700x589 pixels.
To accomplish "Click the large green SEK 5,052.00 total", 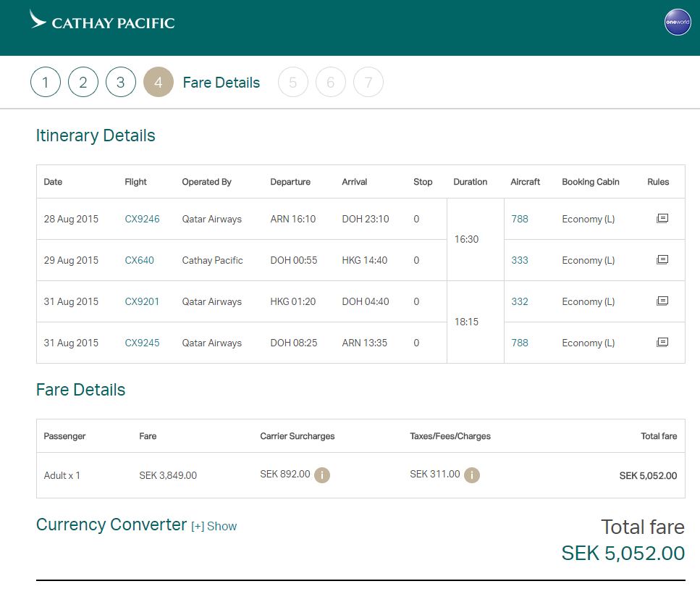I will (x=623, y=554).
